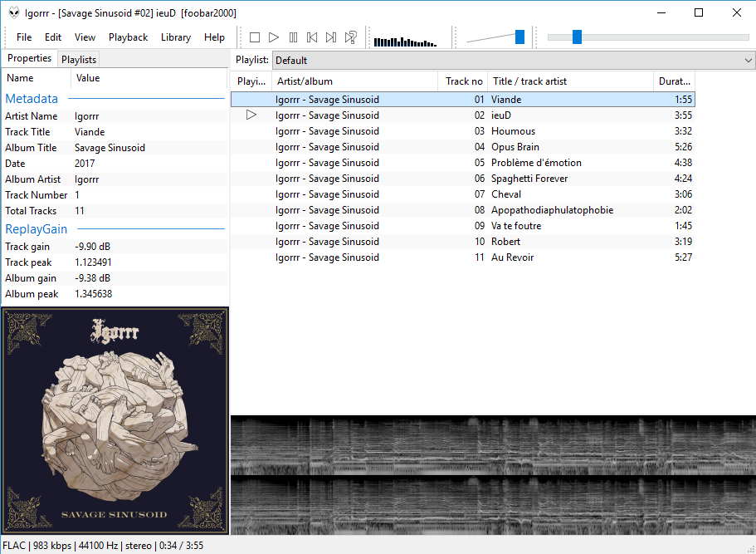Screen dimensions: 756x554
Task: Open the Library menu
Action: 175,37
